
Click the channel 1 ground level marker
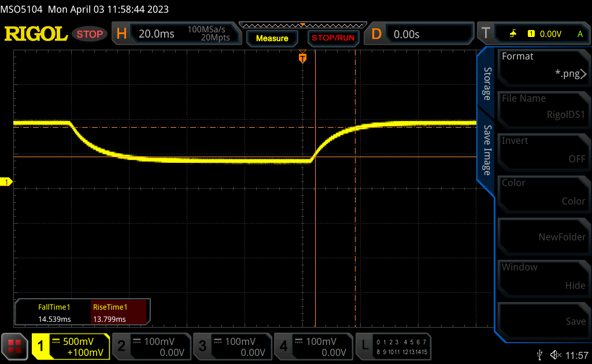pos(7,182)
